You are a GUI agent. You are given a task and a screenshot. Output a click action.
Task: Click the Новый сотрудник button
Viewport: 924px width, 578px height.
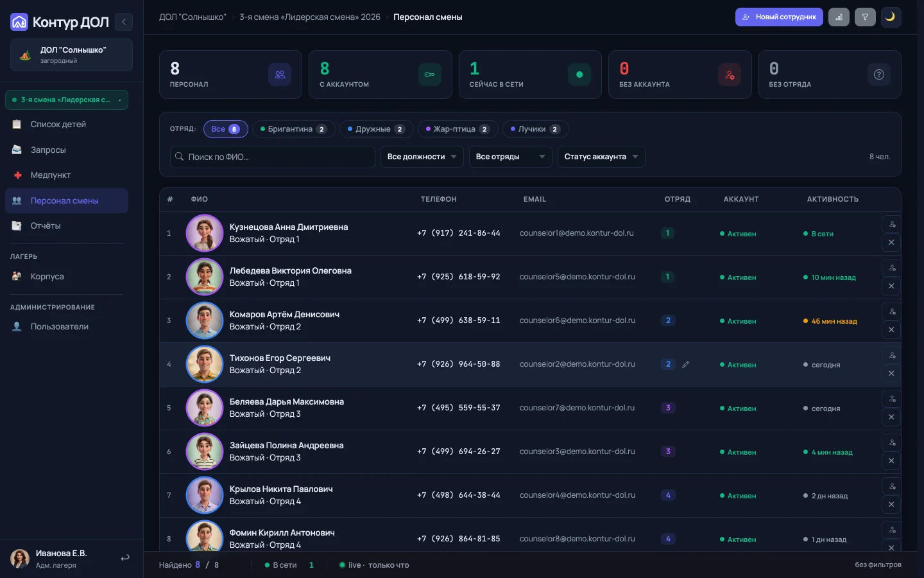(780, 17)
